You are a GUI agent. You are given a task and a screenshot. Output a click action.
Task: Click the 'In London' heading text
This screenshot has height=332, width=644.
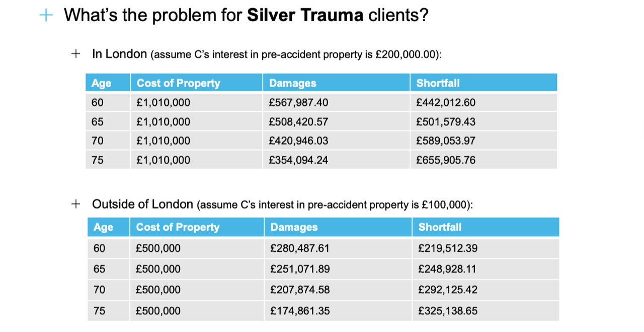119,53
